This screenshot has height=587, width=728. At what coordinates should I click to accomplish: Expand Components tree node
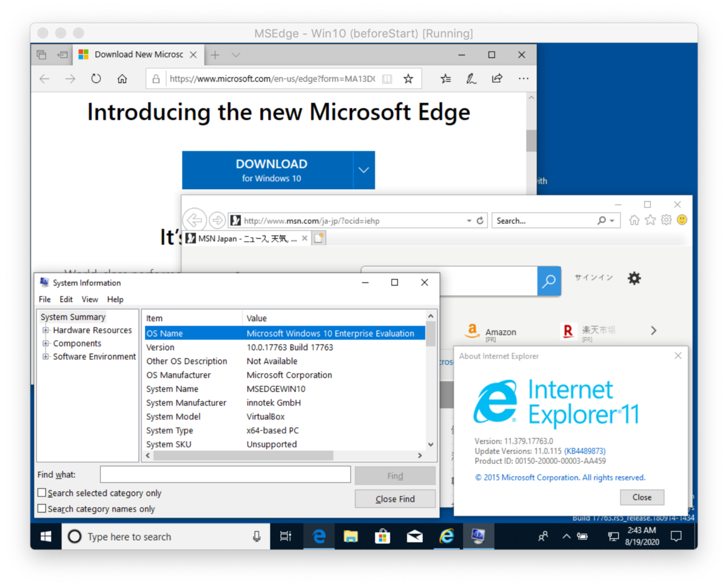[45, 344]
